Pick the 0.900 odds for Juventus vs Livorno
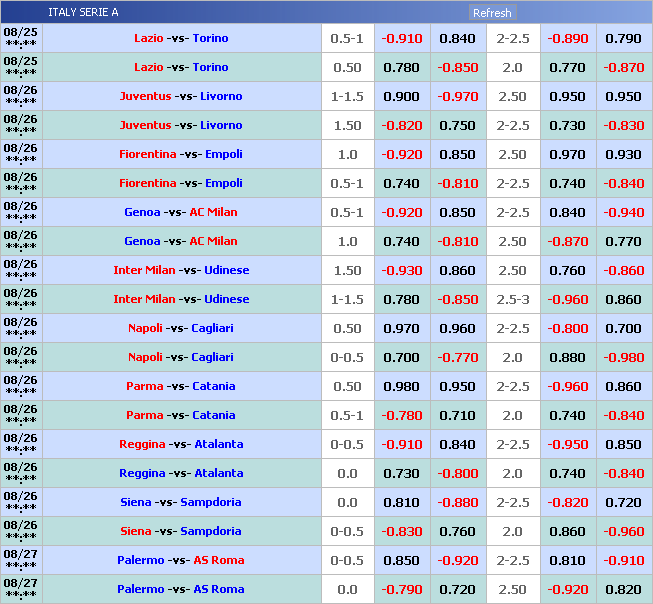Image resolution: width=653 pixels, height=604 pixels. point(401,96)
